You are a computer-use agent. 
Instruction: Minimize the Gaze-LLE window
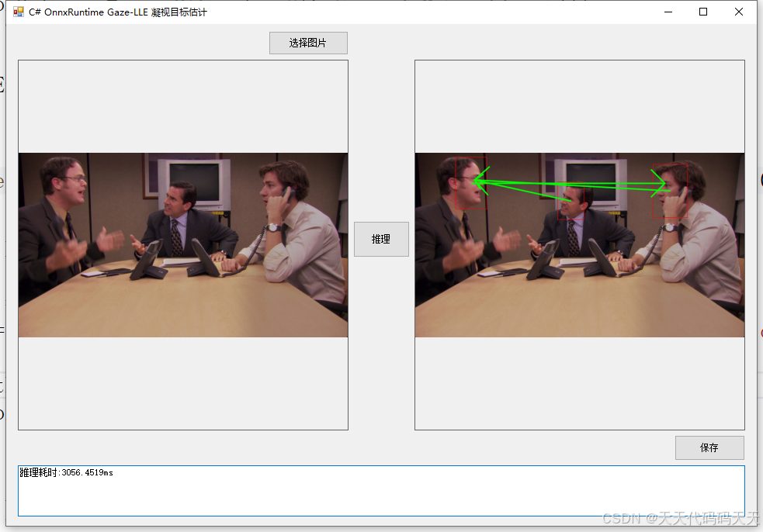pyautogui.click(x=668, y=12)
